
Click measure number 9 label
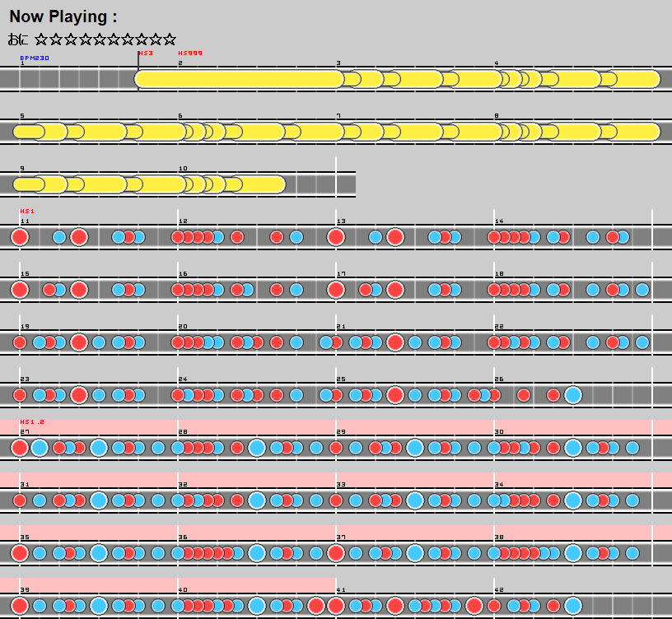[x=22, y=169]
